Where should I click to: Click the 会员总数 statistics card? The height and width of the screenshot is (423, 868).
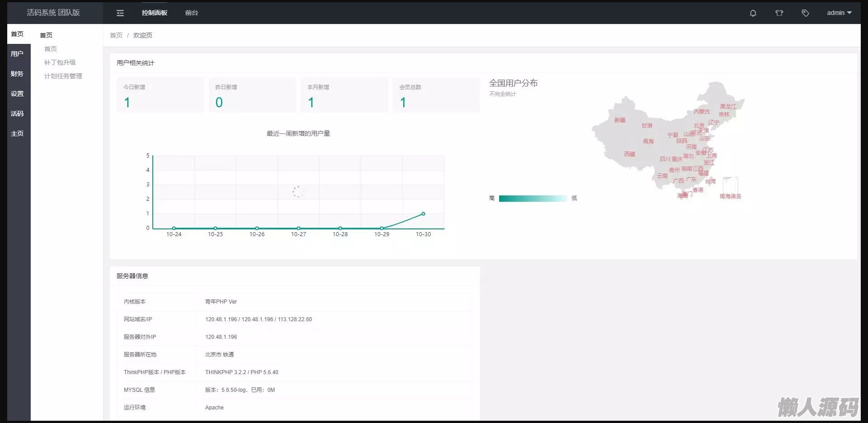click(x=436, y=95)
